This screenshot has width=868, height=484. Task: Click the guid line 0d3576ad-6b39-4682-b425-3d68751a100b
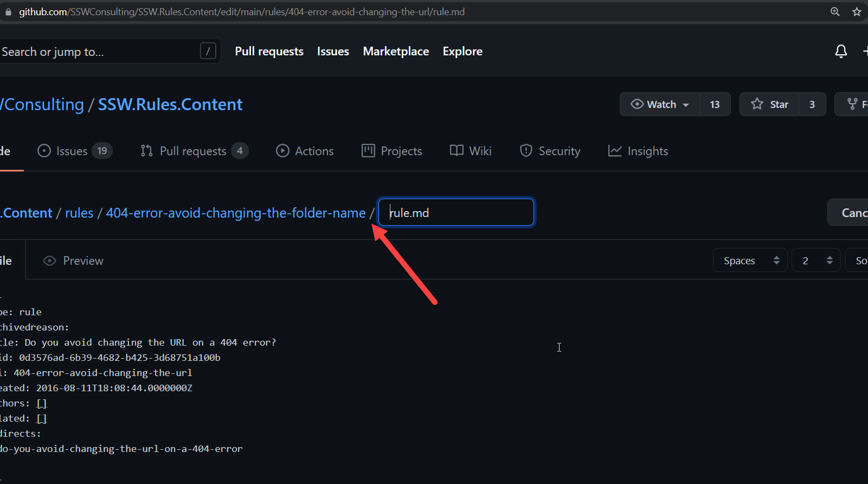point(110,358)
